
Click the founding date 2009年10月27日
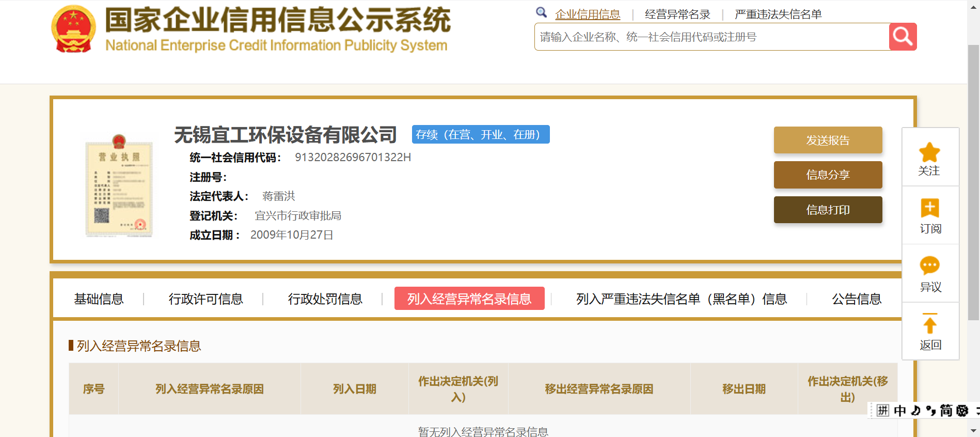292,235
